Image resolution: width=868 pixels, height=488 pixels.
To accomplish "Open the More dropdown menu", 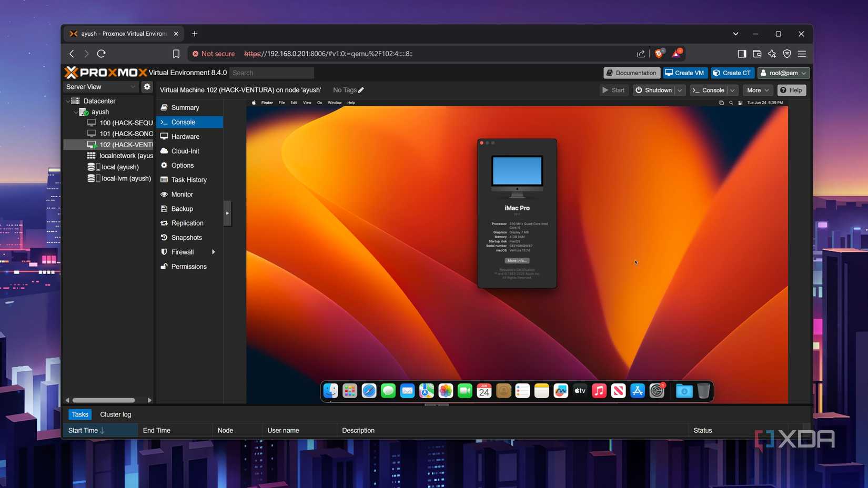I will [758, 90].
